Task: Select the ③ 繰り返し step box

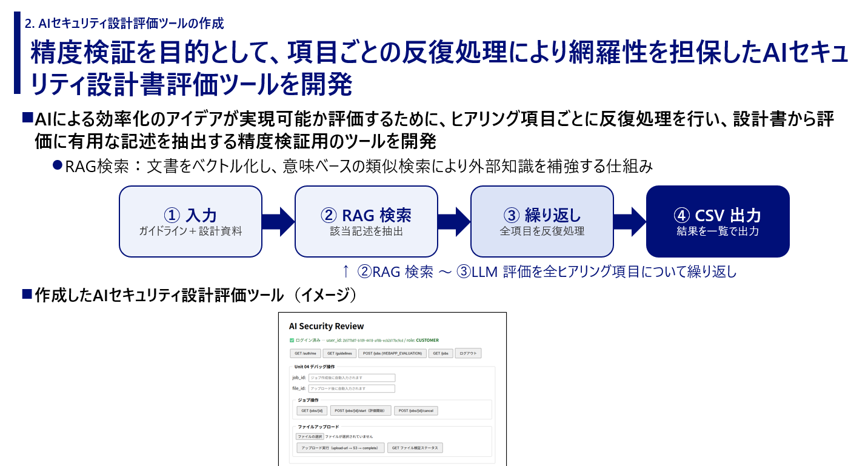Action: (542, 222)
